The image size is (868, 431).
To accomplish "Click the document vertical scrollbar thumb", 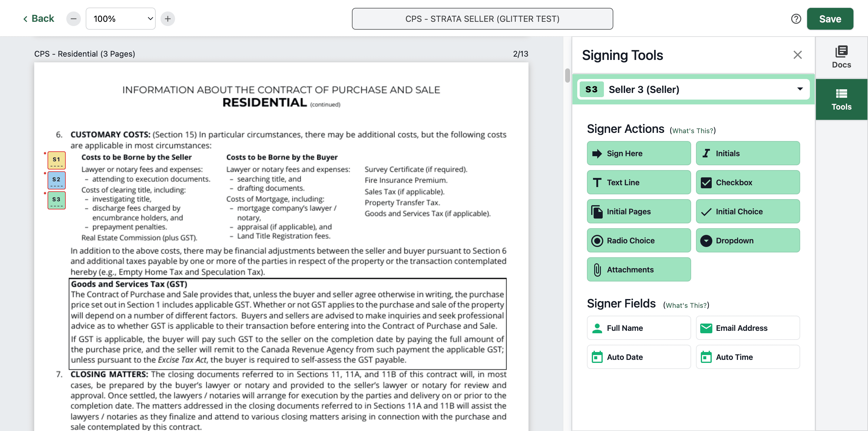I will 567,75.
